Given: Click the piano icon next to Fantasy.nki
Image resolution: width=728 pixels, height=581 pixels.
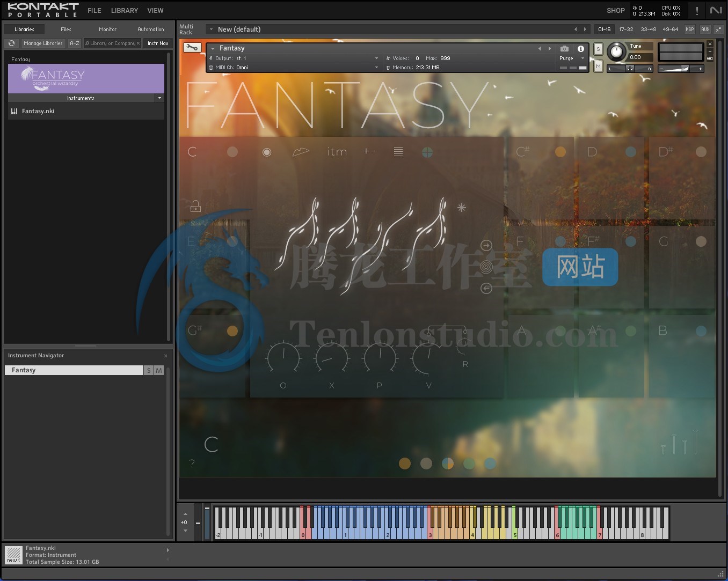Looking at the screenshot, I should [x=14, y=111].
